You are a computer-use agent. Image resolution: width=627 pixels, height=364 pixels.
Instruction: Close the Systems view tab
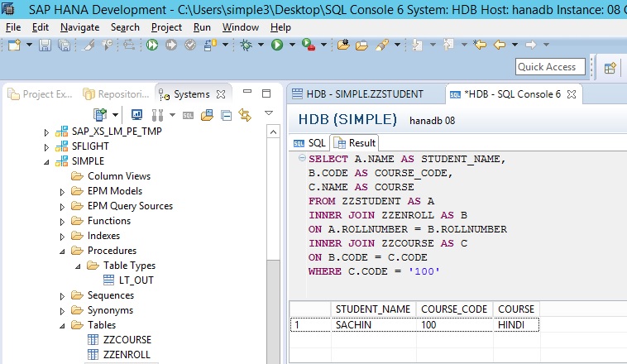coord(221,94)
